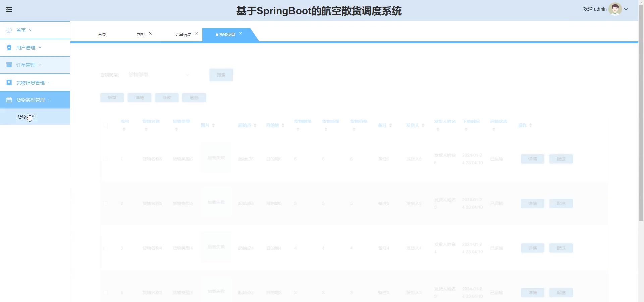Viewport: 644px width, 302px height.
Task: Check the row 3 checkbox for 货物名称4
Action: click(x=106, y=248)
